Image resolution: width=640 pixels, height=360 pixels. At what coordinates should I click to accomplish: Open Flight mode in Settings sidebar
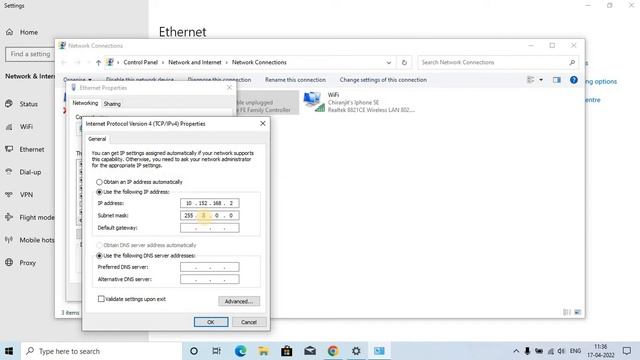click(x=29, y=218)
